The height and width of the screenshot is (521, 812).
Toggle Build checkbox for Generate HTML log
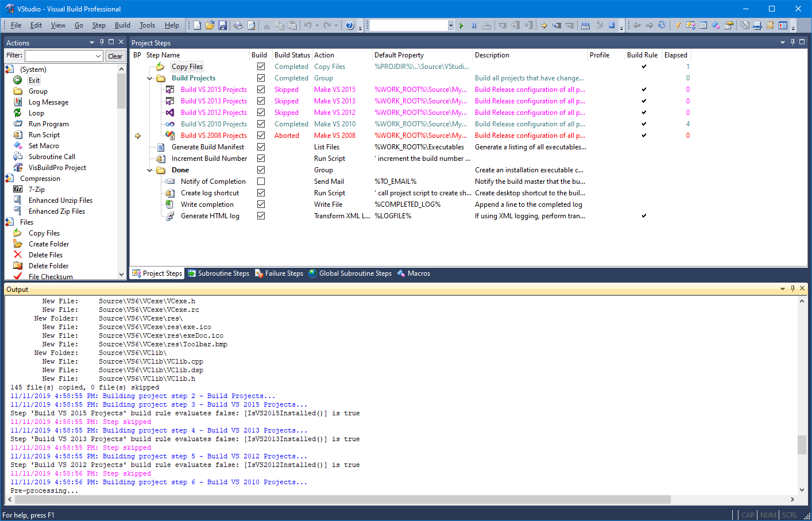coord(261,216)
